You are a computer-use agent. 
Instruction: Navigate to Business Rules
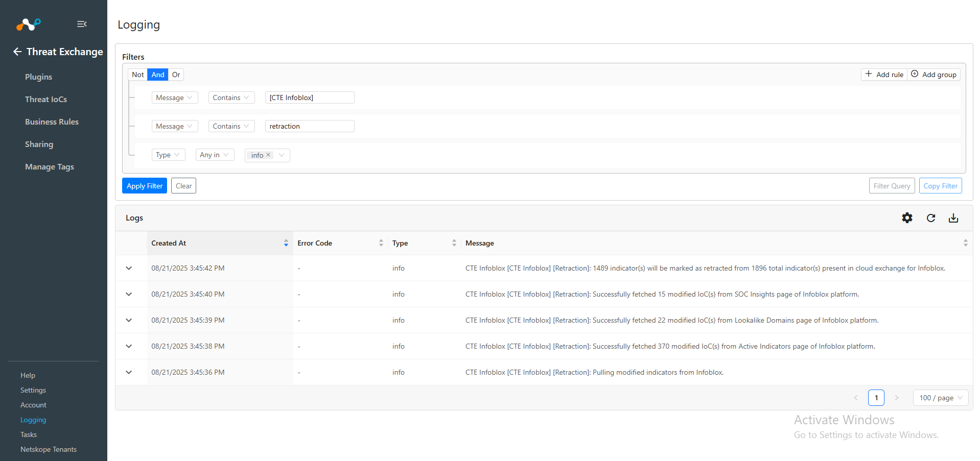(x=52, y=122)
